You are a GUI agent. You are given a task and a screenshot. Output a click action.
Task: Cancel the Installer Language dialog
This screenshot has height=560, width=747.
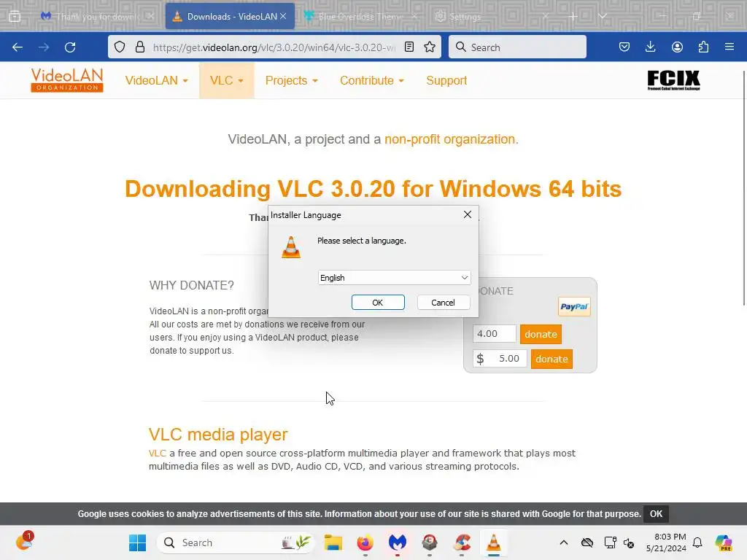point(443,303)
